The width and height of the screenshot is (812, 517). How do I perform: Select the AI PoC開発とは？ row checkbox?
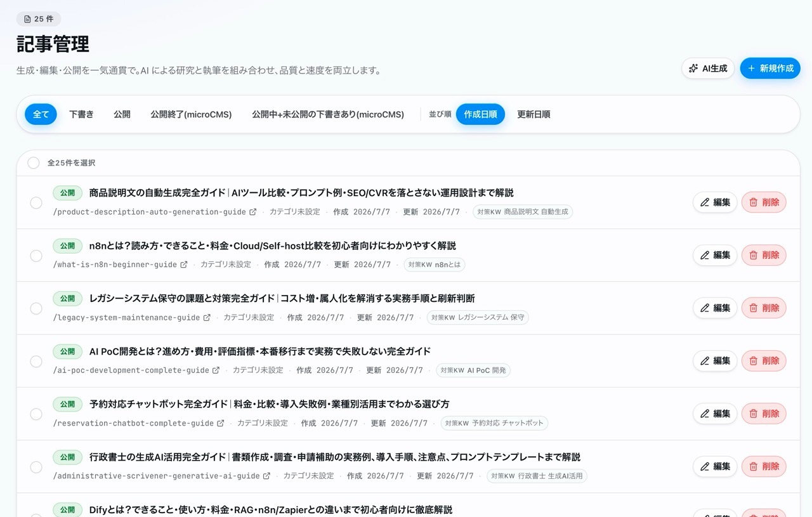(36, 362)
